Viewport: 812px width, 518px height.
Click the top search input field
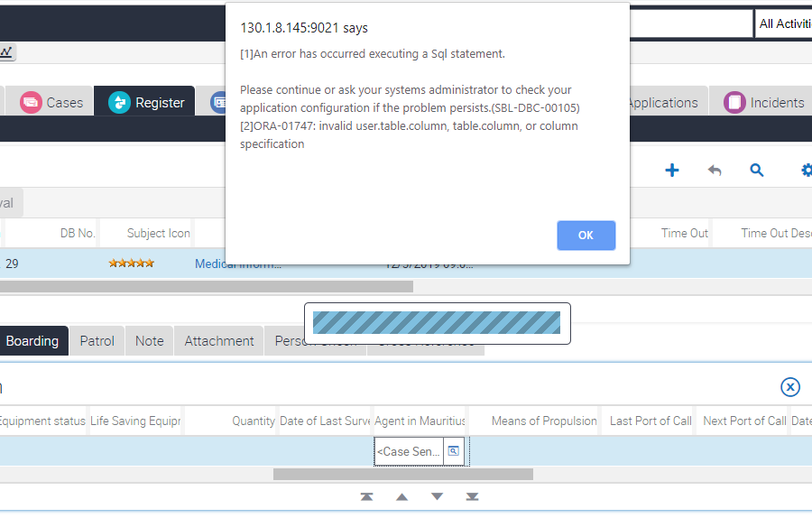[691, 23]
